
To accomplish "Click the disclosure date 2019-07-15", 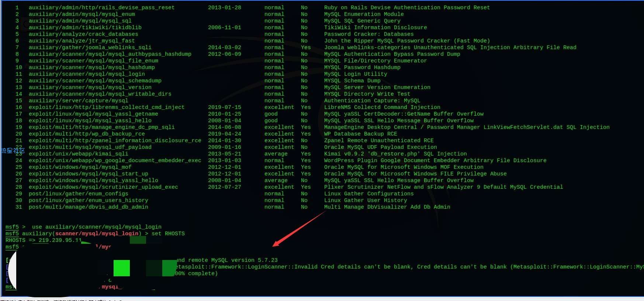I will point(225,107).
